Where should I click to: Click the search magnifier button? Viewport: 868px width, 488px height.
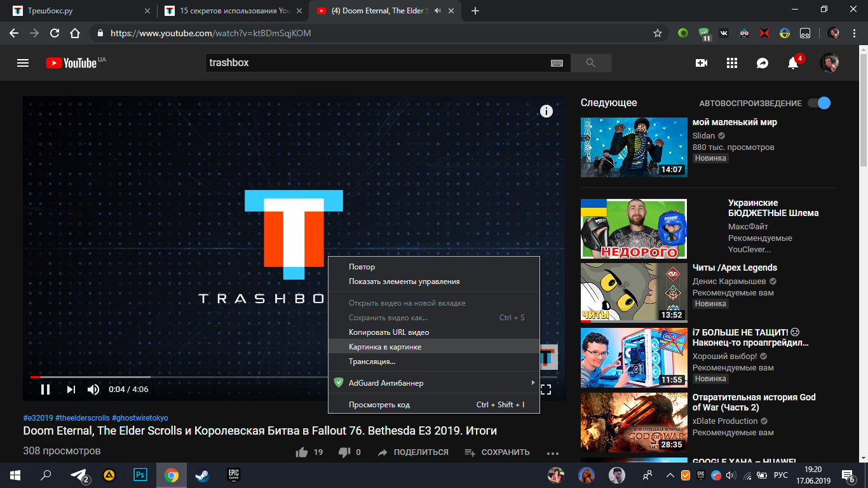point(591,63)
